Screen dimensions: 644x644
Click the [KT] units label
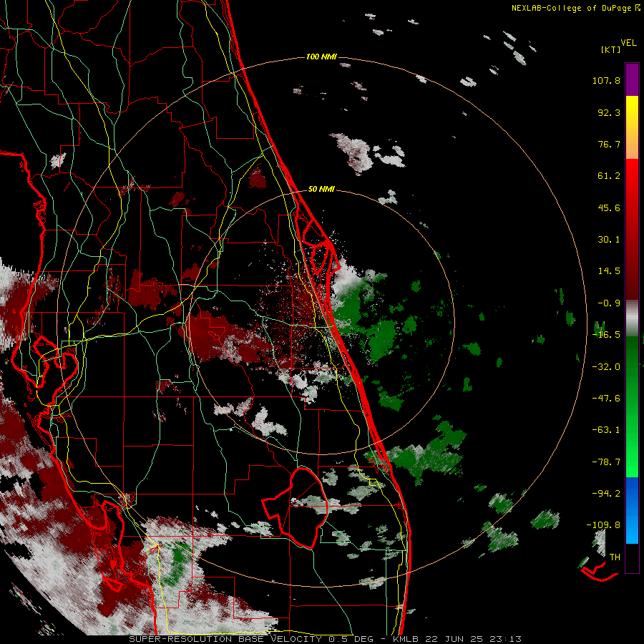coord(610,49)
